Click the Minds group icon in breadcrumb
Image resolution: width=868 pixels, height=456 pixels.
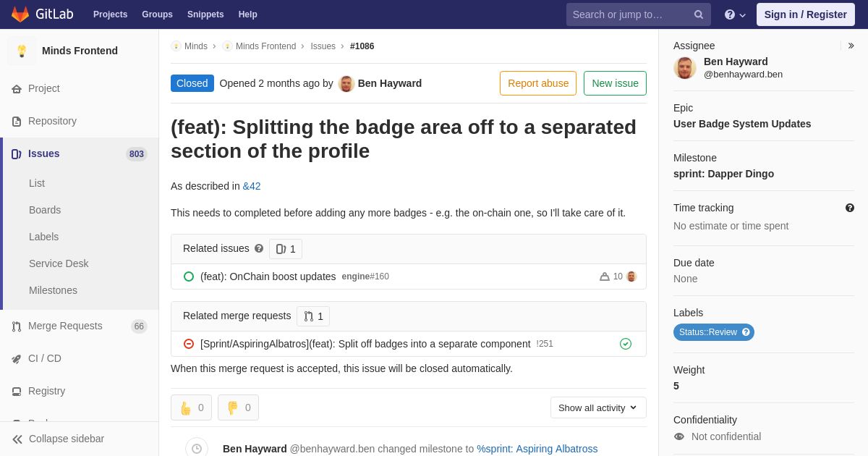(176, 46)
